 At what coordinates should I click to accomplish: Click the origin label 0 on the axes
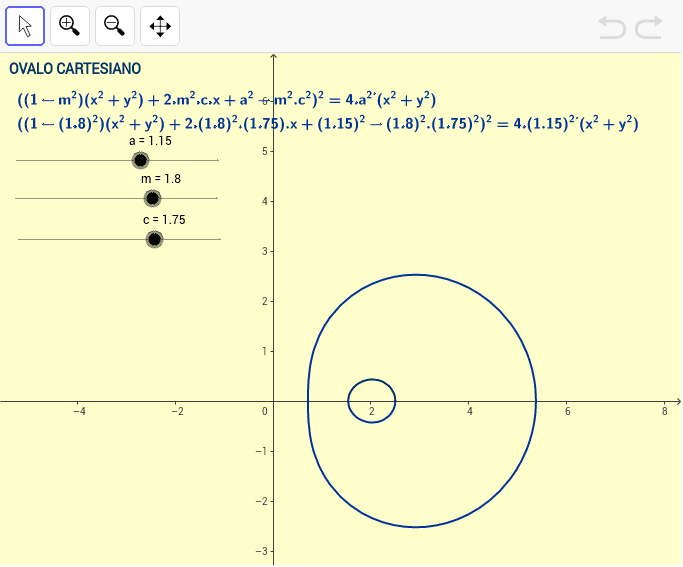click(266, 411)
